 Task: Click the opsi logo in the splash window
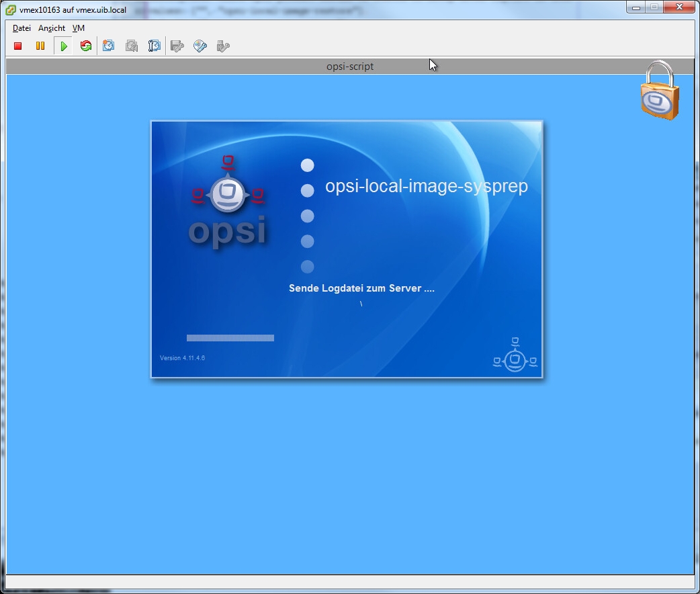pos(228,201)
